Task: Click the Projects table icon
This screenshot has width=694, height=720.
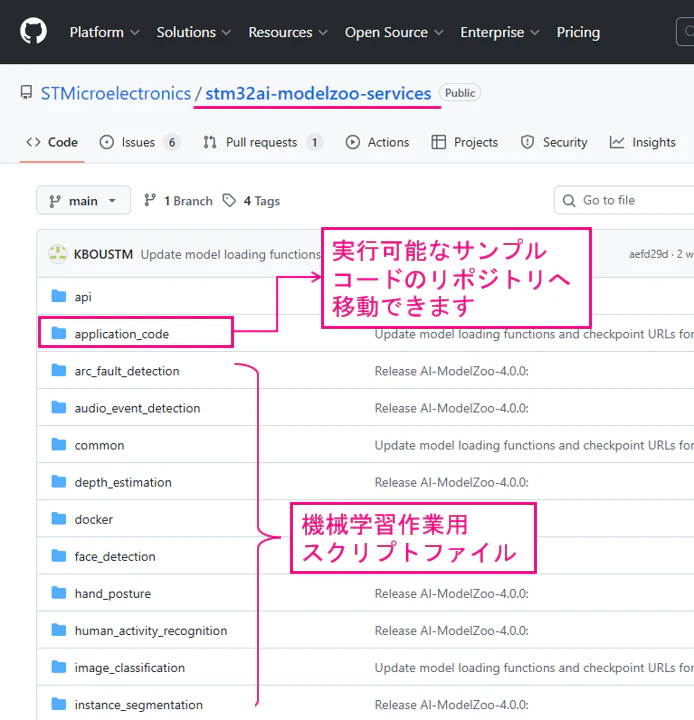Action: [x=439, y=142]
